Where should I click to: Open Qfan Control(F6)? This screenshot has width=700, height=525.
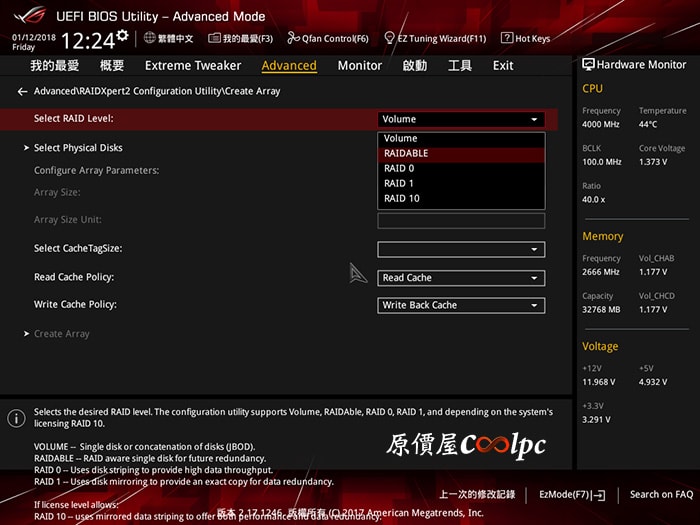pyautogui.click(x=335, y=38)
